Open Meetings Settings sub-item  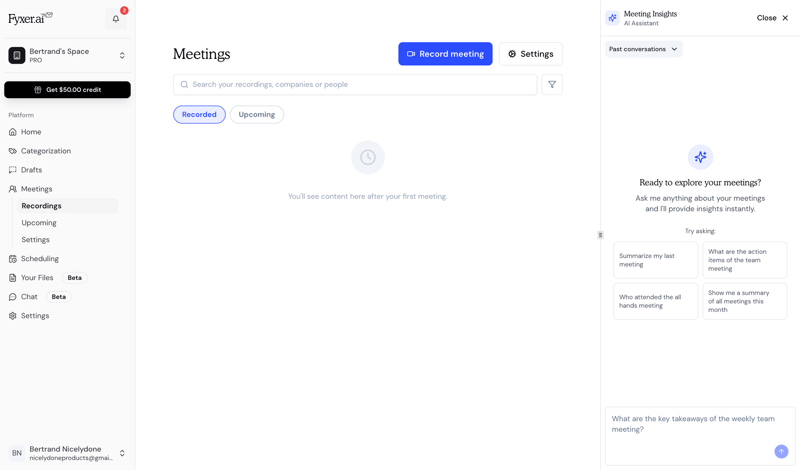(x=67, y=239)
